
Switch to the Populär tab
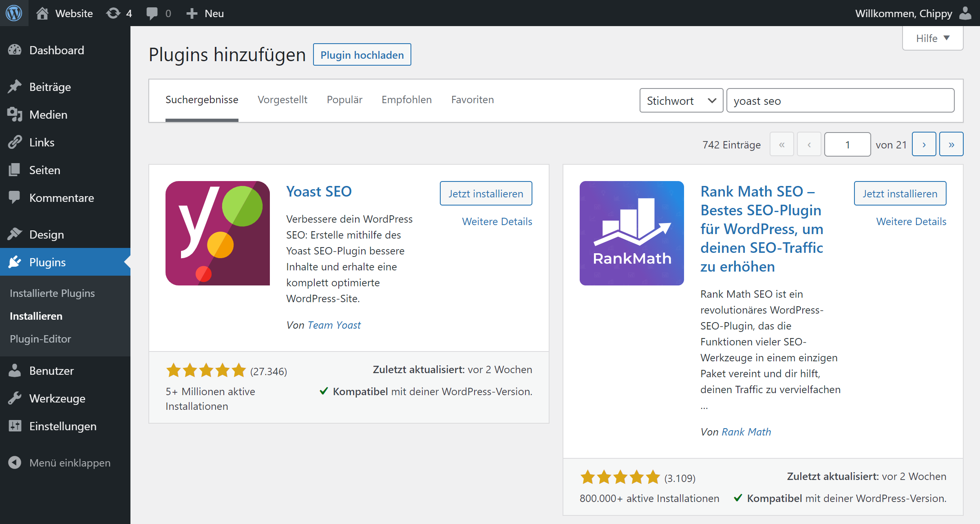[344, 99]
